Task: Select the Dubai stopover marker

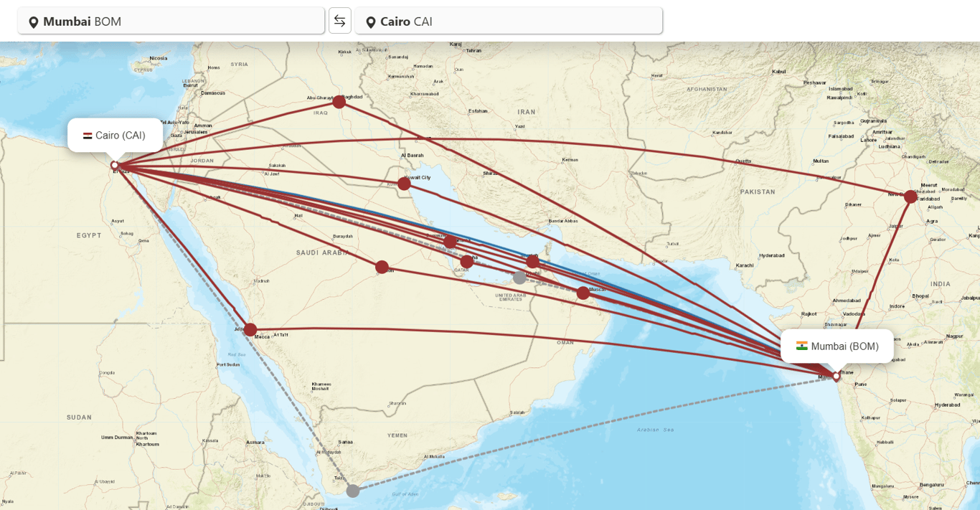Action: (x=532, y=262)
